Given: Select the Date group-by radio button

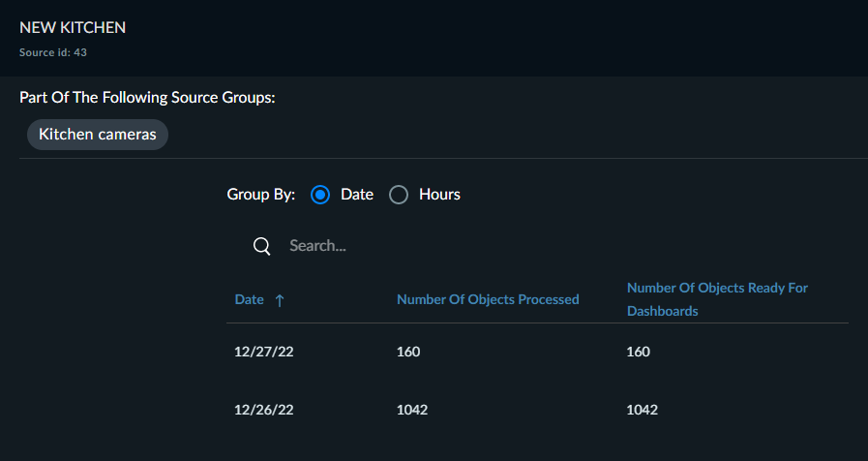Looking at the screenshot, I should [x=320, y=195].
